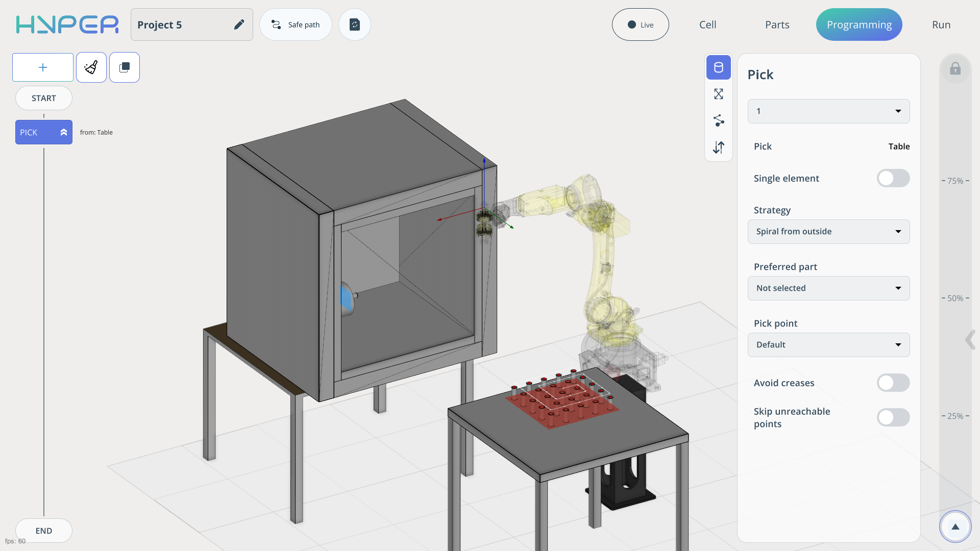Click the Safe path button
980x551 pixels.
[296, 24]
